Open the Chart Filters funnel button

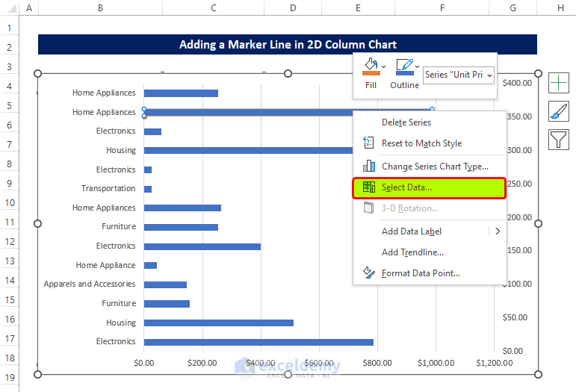559,139
